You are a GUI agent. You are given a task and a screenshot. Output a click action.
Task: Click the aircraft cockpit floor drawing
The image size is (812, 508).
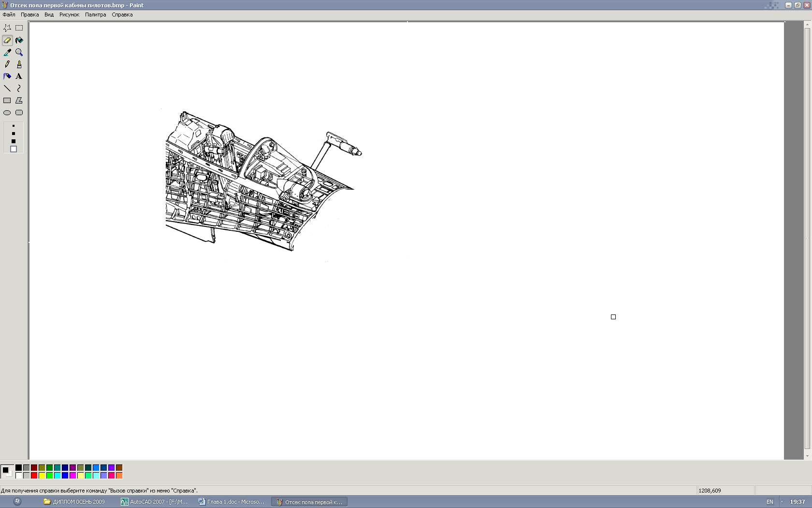[x=263, y=181]
